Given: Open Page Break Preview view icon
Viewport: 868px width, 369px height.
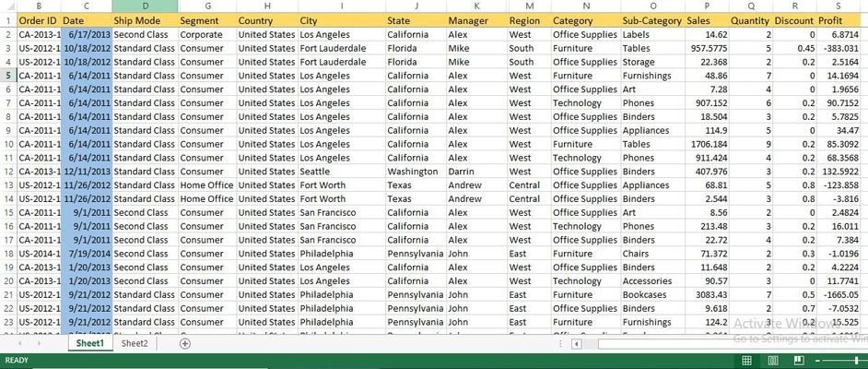Looking at the screenshot, I should click(x=798, y=361).
